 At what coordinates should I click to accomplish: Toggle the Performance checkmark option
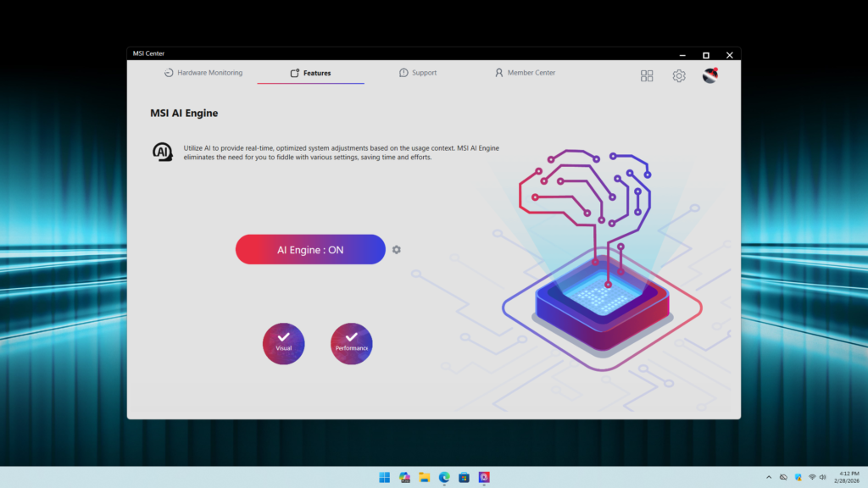coord(351,343)
